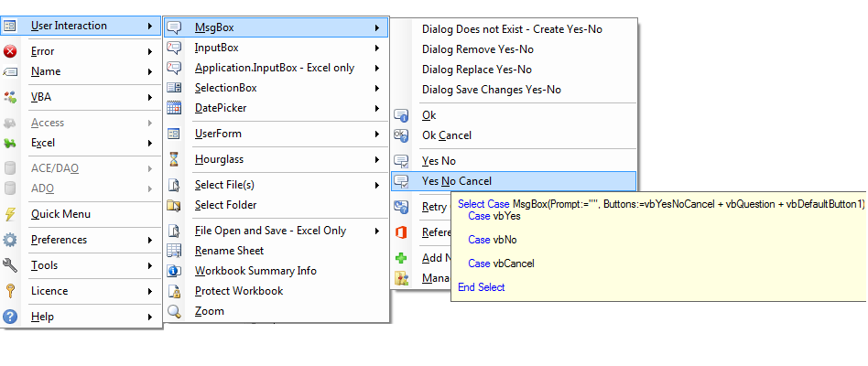Click the Quick Menu lightning icon
This screenshot has height=366, width=868.
[11, 214]
